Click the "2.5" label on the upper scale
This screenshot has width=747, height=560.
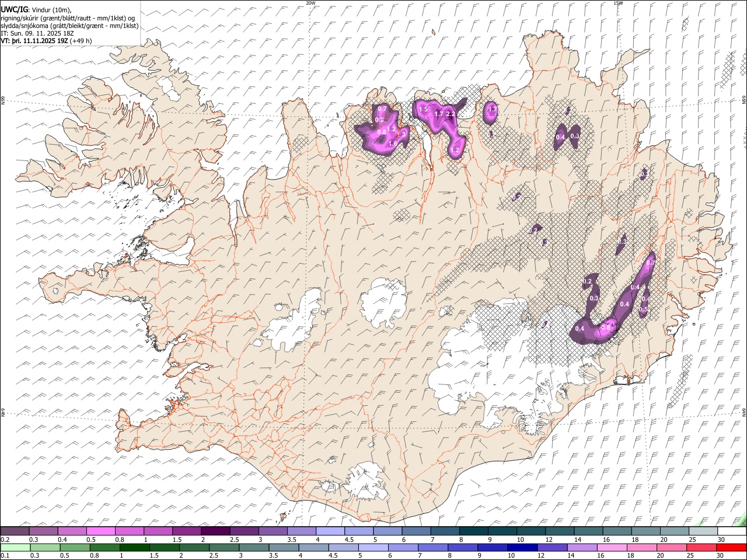pyautogui.click(x=235, y=540)
